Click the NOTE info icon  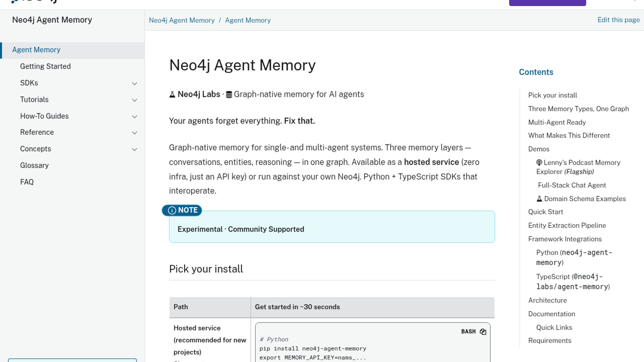click(172, 210)
